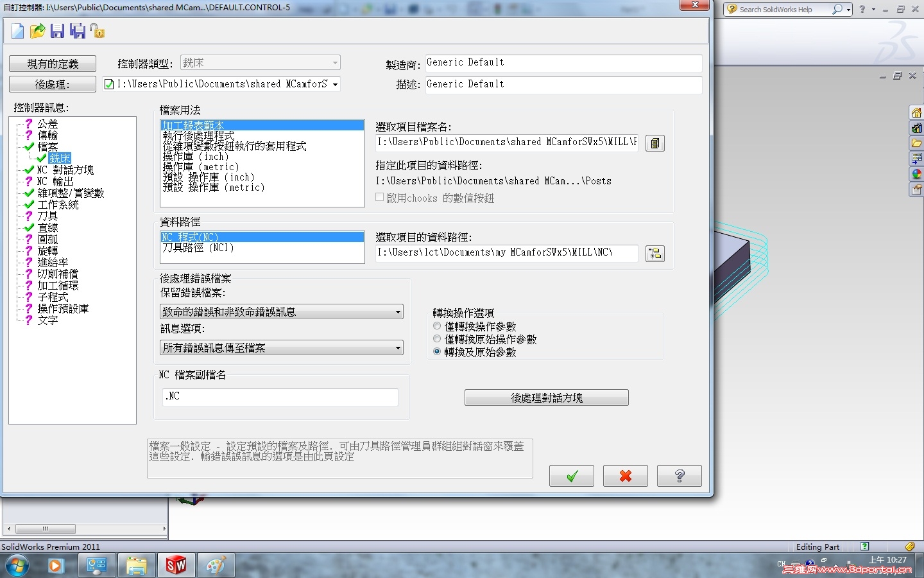Click the 後處理: button

click(x=53, y=84)
